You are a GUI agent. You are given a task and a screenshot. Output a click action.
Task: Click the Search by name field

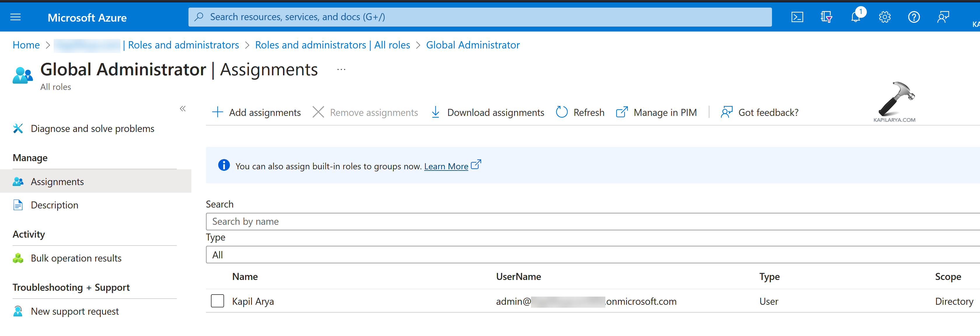pyautogui.click(x=593, y=222)
